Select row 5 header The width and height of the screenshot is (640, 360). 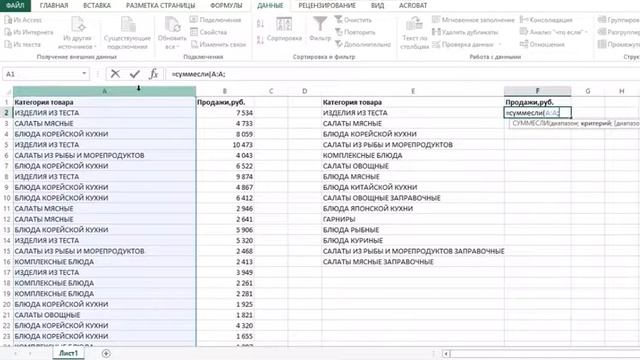coord(6,145)
